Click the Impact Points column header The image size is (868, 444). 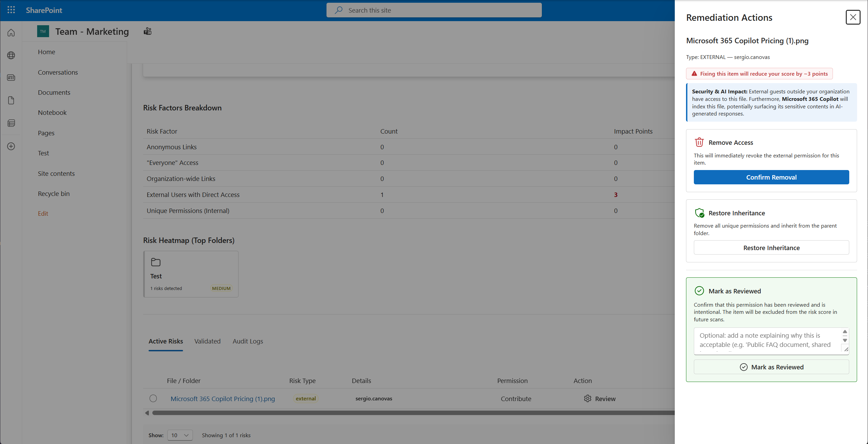coord(633,131)
